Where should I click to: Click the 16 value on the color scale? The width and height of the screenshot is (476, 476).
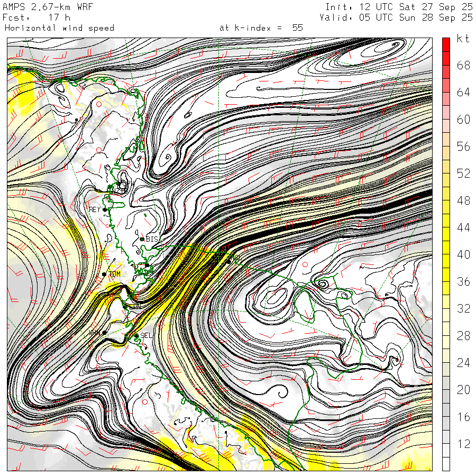click(463, 417)
